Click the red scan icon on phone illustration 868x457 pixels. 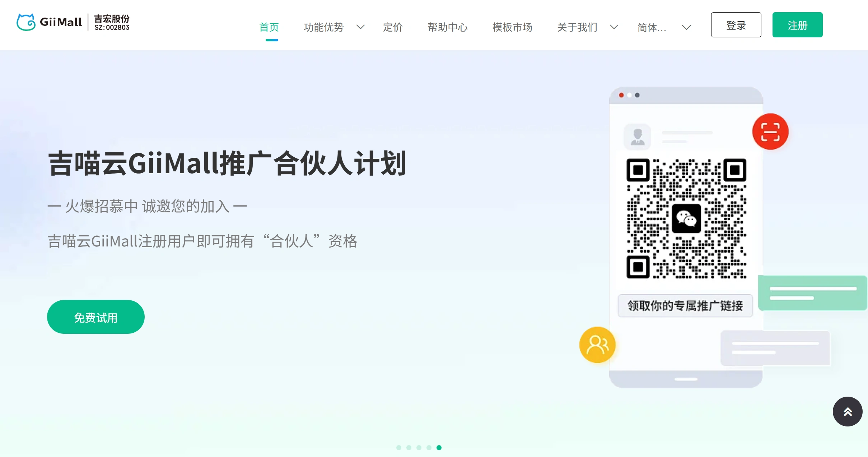770,131
